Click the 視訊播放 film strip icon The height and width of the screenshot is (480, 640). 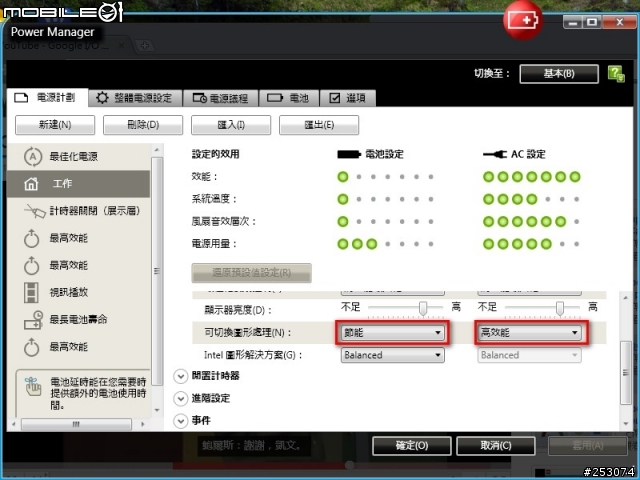(31, 292)
